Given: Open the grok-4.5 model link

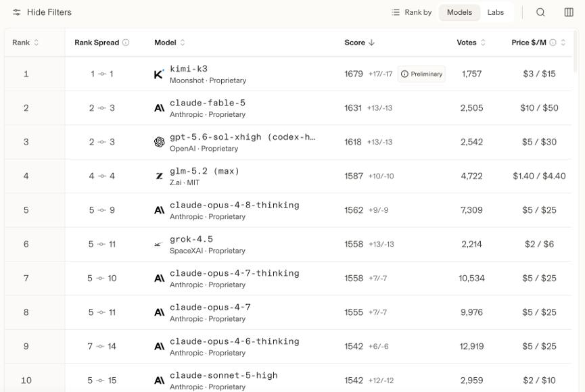Looking at the screenshot, I should click(191, 239).
